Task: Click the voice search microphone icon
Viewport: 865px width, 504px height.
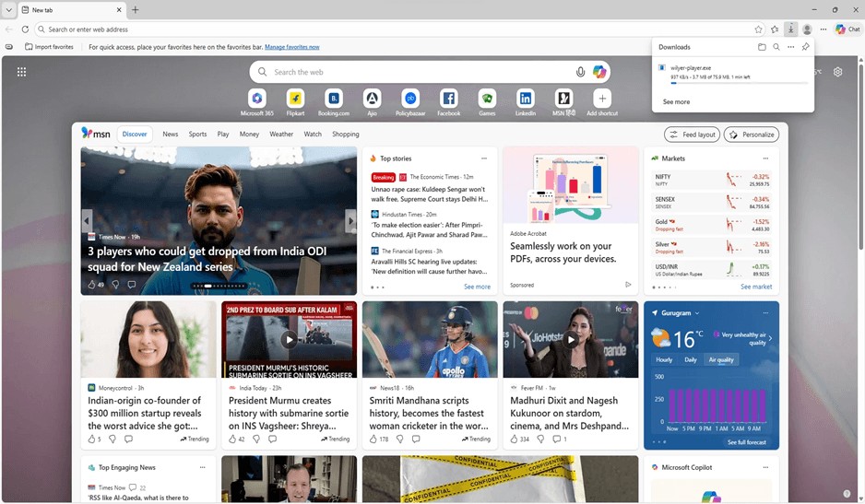Action: click(x=580, y=72)
